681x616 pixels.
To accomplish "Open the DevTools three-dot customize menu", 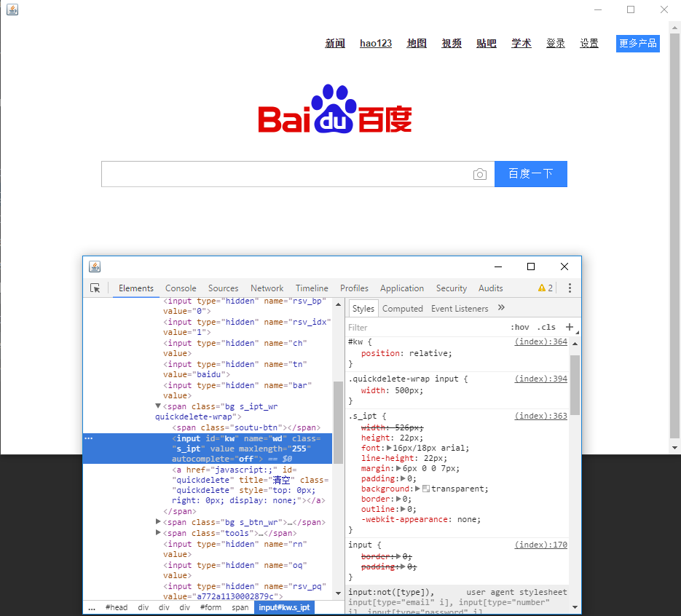I will (x=570, y=288).
